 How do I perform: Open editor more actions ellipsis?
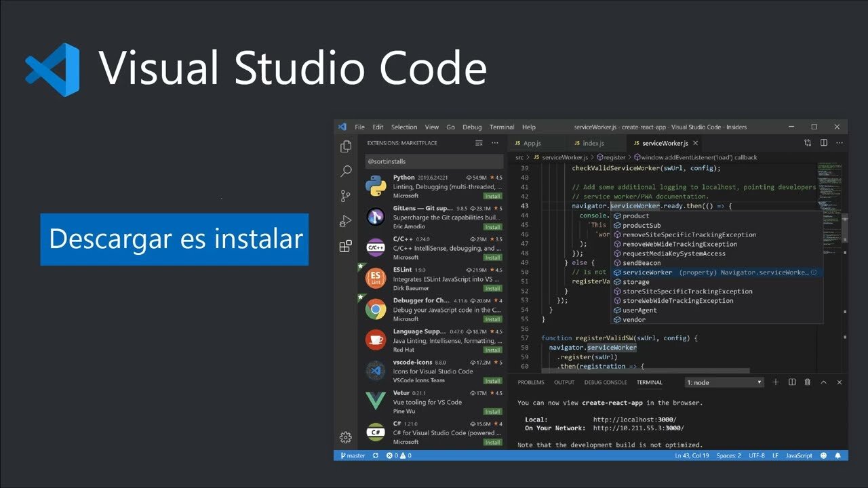[x=840, y=143]
